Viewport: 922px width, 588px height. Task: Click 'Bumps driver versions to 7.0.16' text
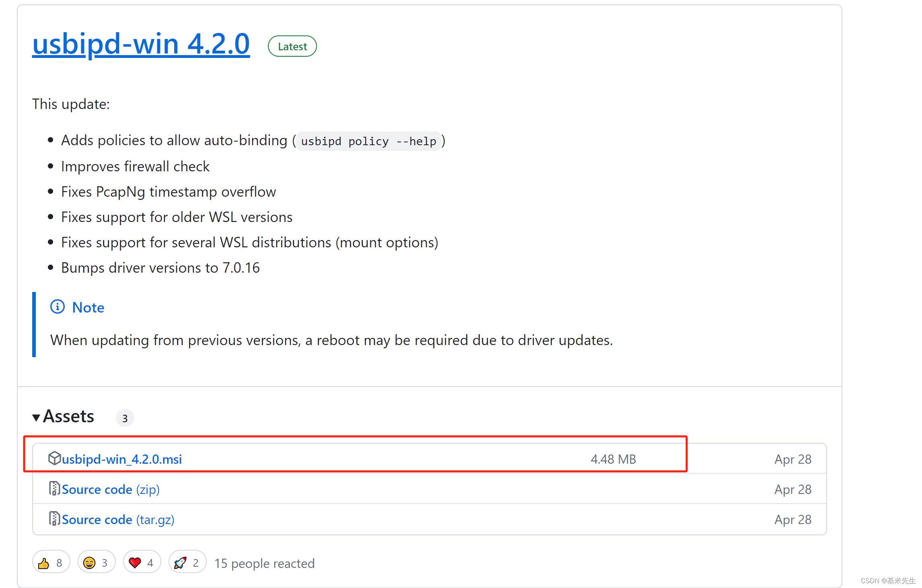pyautogui.click(x=161, y=267)
